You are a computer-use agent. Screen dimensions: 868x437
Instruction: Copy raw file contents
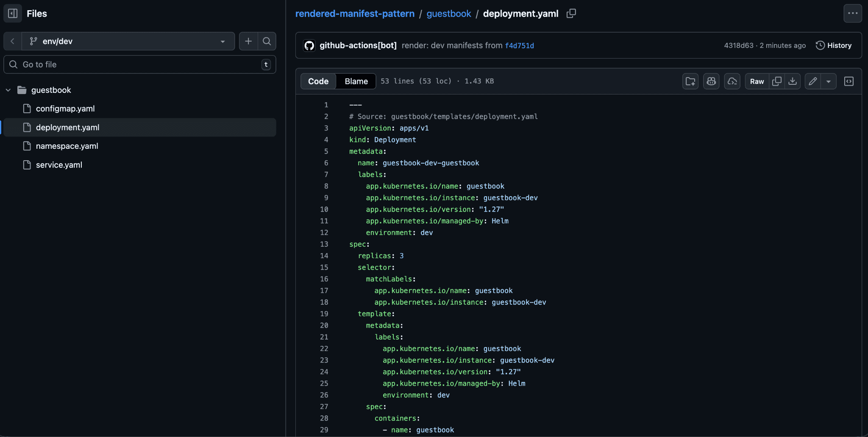tap(777, 81)
